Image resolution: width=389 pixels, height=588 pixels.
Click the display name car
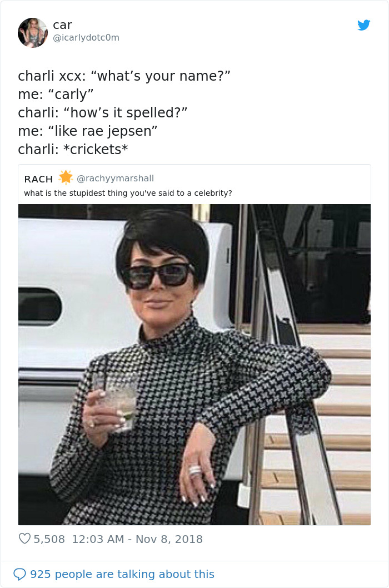coord(62,24)
